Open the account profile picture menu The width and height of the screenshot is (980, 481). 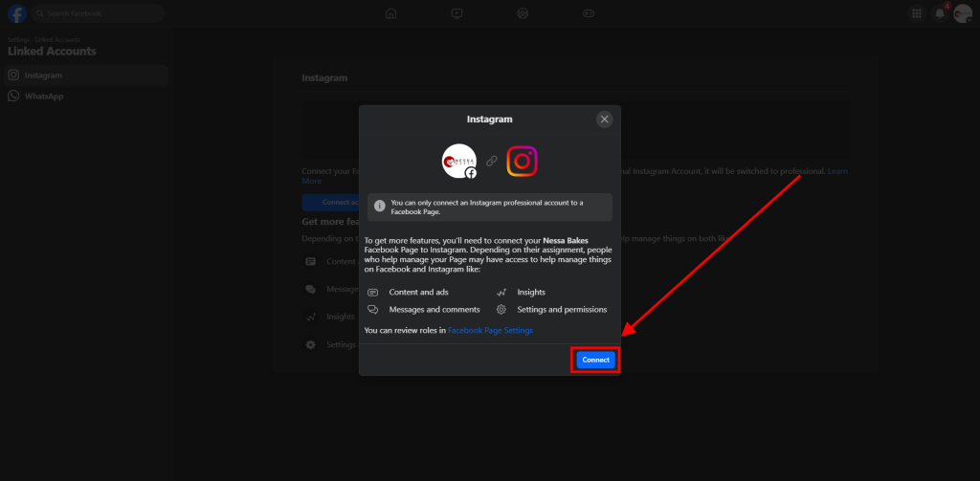[963, 13]
